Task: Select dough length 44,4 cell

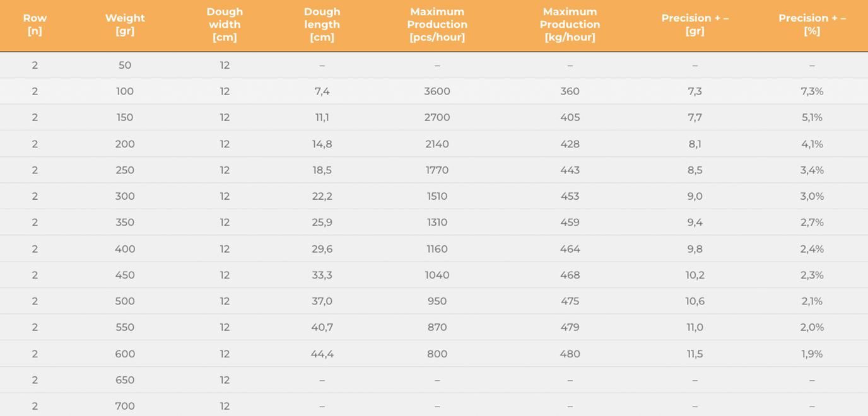Action: pos(322,354)
